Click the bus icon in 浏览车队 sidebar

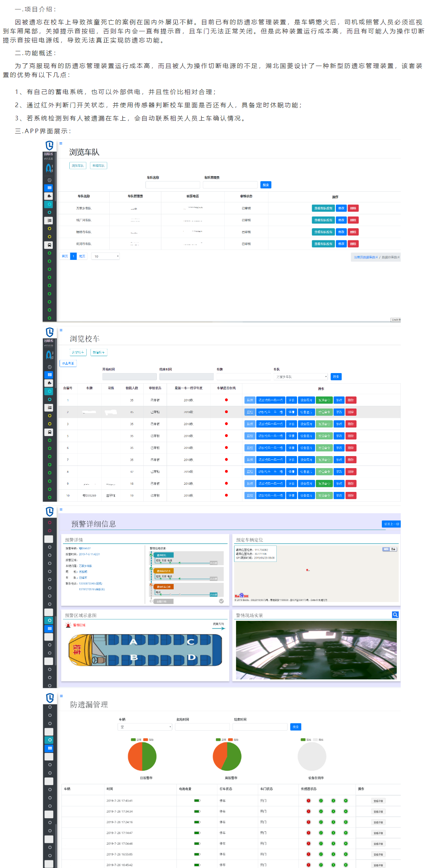click(49, 245)
